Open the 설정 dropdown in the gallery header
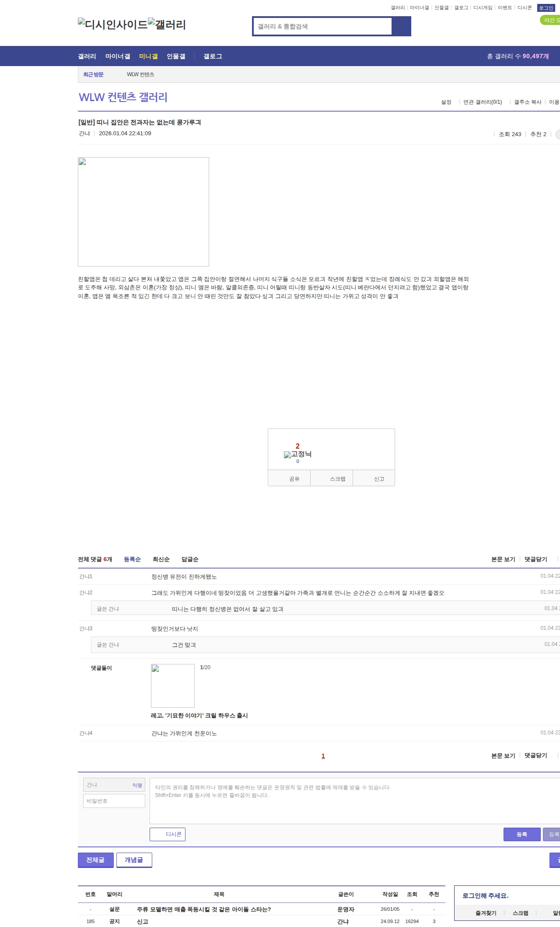The image size is (560, 927). coord(446,102)
